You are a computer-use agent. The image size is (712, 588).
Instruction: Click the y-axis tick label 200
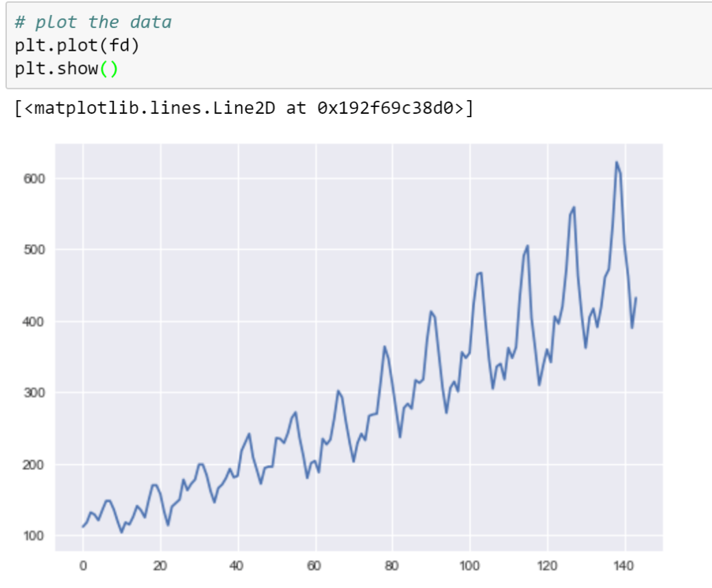(x=34, y=465)
